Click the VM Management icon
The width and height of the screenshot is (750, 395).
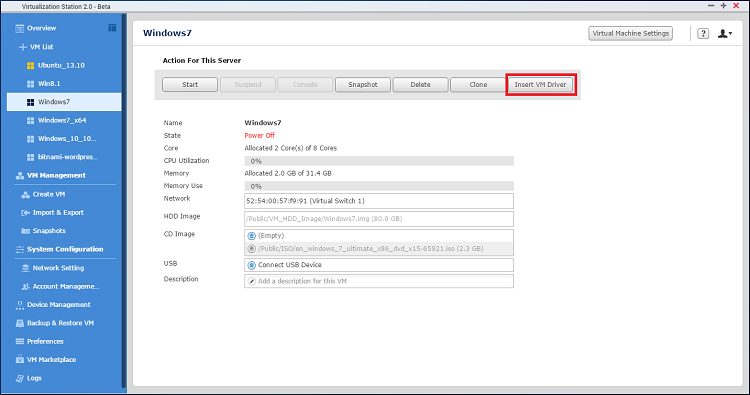(20, 176)
